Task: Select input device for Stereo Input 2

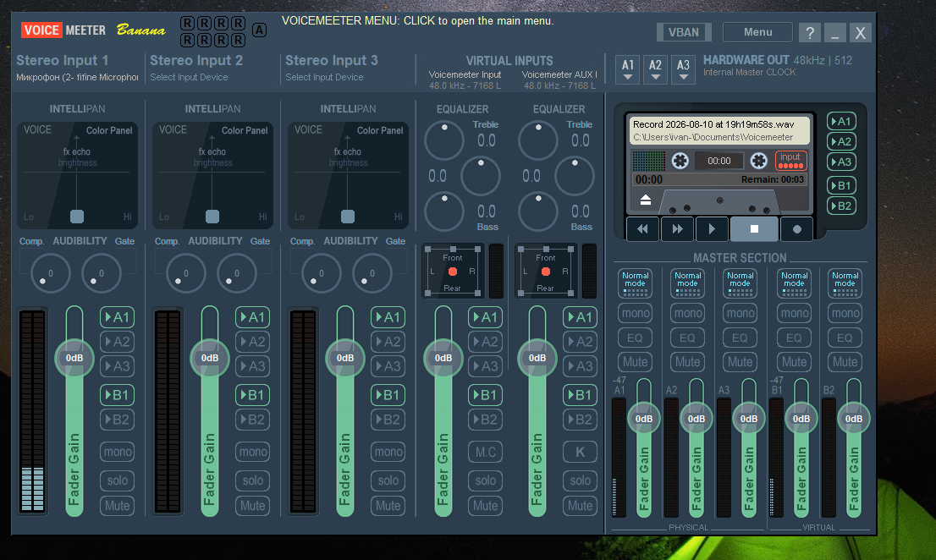Action: [x=189, y=78]
